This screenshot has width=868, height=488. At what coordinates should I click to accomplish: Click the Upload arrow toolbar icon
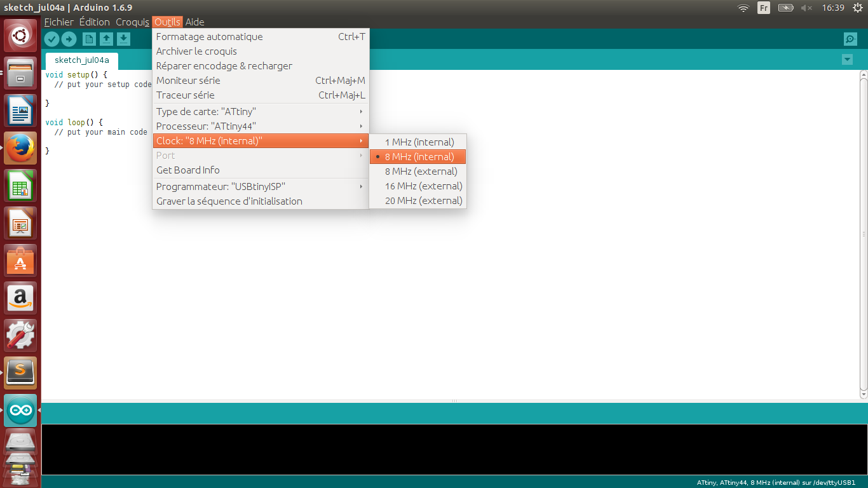pos(69,39)
